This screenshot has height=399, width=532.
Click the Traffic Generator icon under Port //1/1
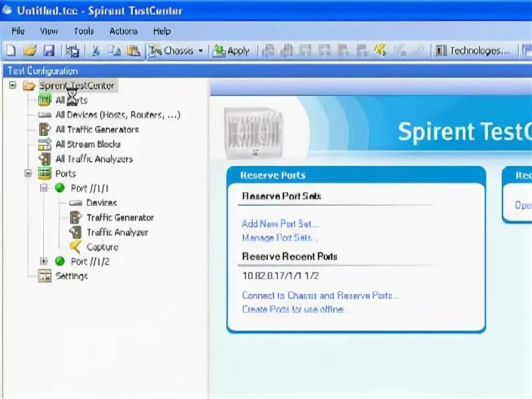coord(75,217)
